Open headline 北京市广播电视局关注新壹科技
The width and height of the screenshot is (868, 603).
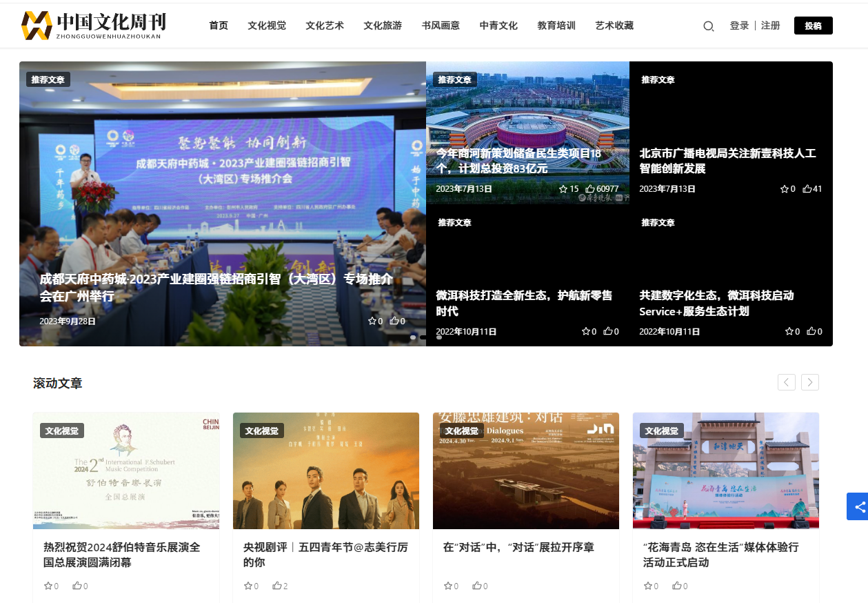(x=727, y=161)
